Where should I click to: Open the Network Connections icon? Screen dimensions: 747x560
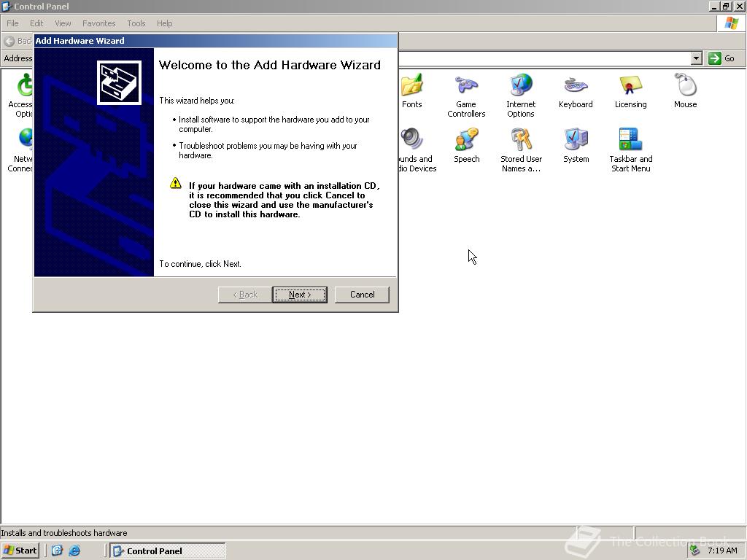point(26,139)
